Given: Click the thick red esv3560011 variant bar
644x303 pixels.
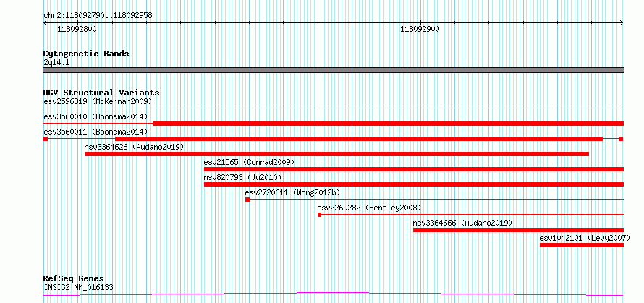Looking at the screenshot, I should (x=359, y=139).
